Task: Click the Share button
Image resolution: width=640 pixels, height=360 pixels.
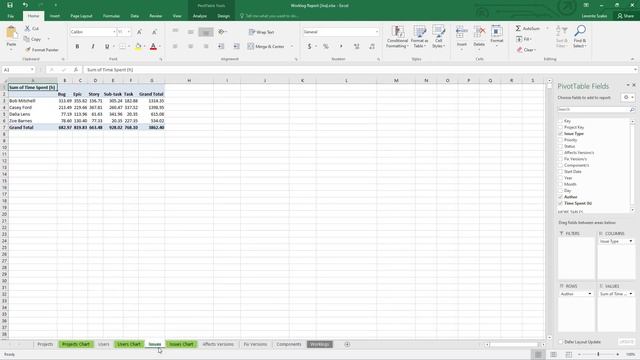Action: (x=626, y=16)
